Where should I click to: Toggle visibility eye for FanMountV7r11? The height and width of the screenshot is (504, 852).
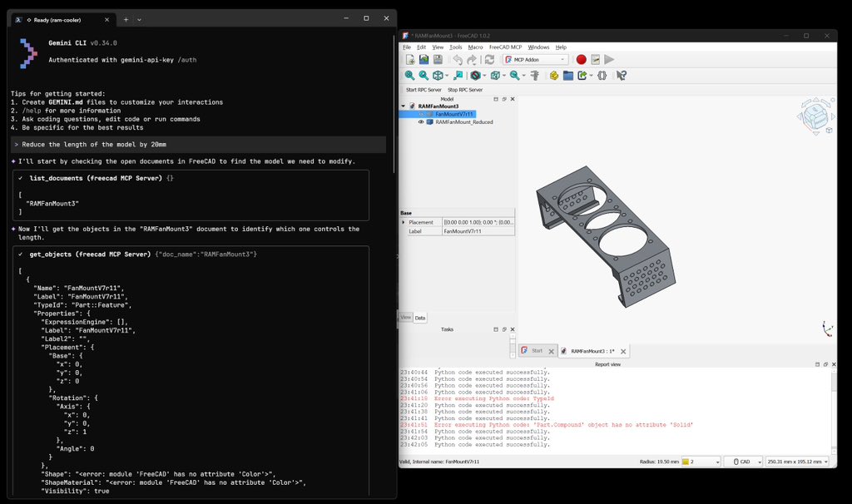coord(420,114)
